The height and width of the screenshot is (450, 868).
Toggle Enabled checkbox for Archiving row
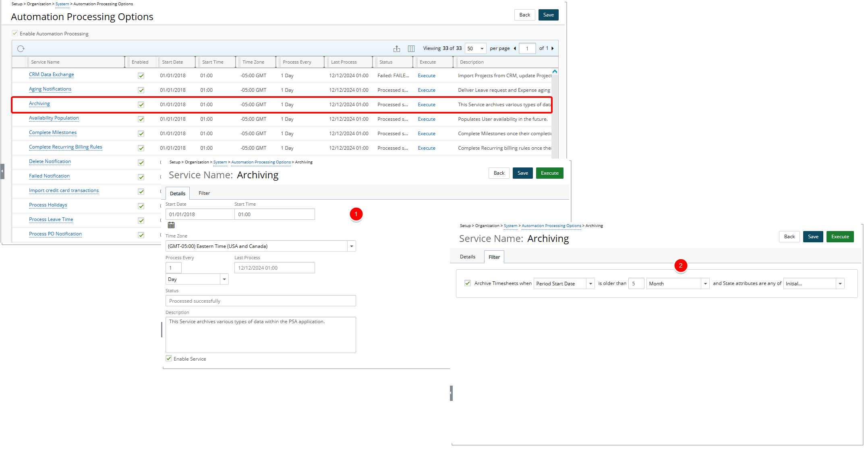point(141,105)
